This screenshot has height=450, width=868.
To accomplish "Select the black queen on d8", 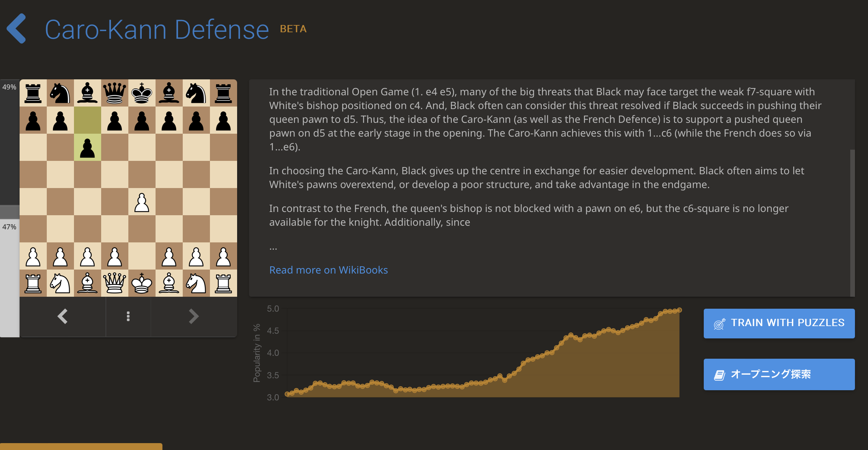I will pyautogui.click(x=115, y=93).
